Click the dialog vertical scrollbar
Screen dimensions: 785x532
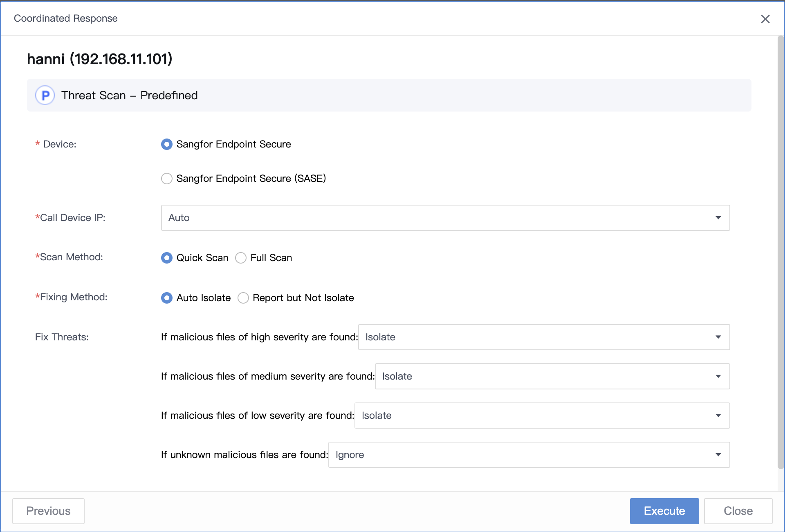(x=781, y=252)
